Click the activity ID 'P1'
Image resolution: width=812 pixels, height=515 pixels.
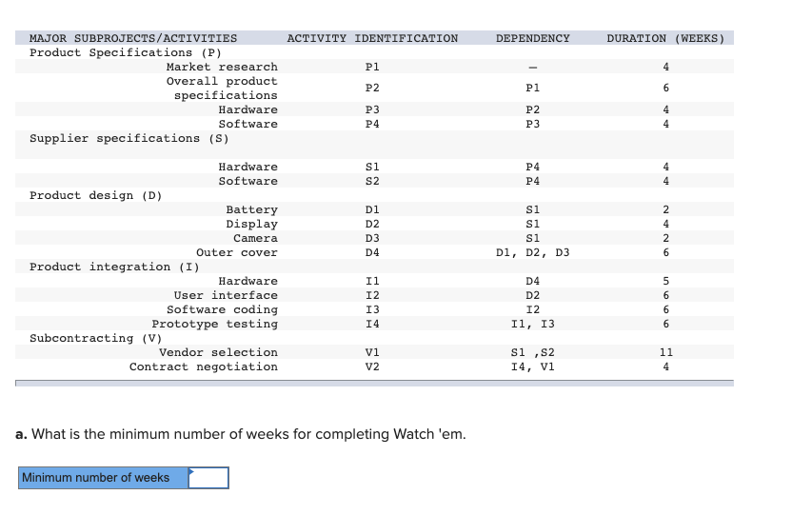pos(372,67)
